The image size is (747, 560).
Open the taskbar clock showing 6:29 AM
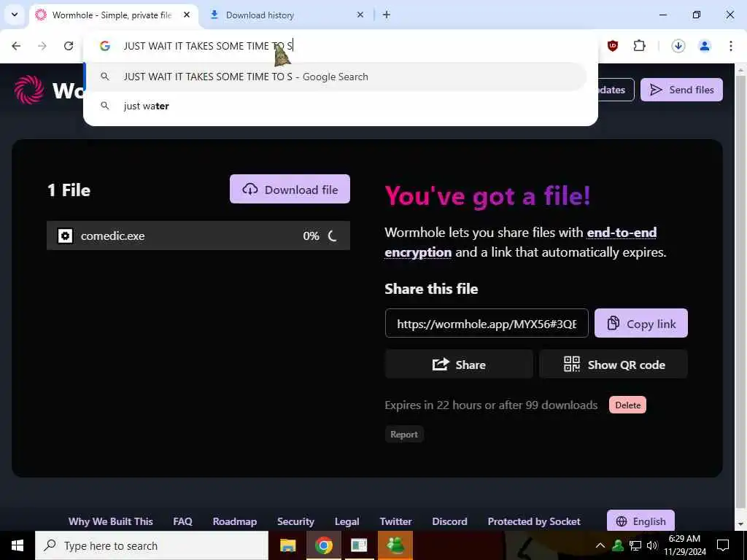(684, 545)
